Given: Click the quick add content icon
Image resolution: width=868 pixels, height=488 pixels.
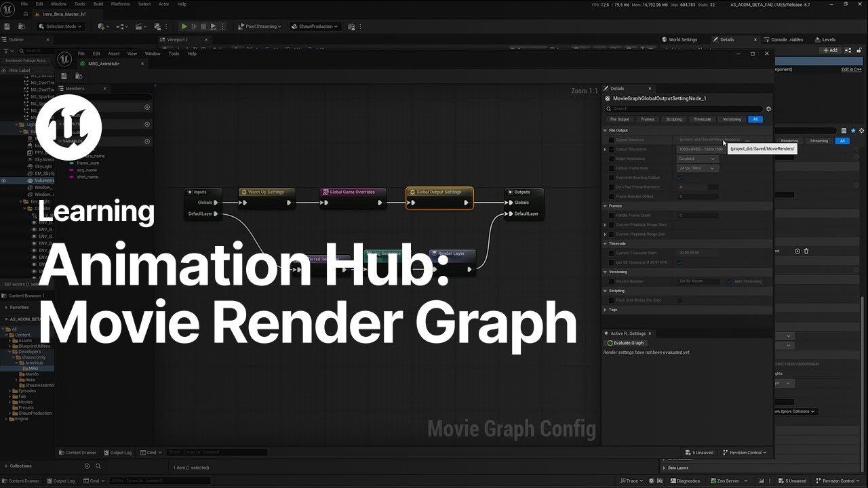Looking at the screenshot, I should click(102, 26).
